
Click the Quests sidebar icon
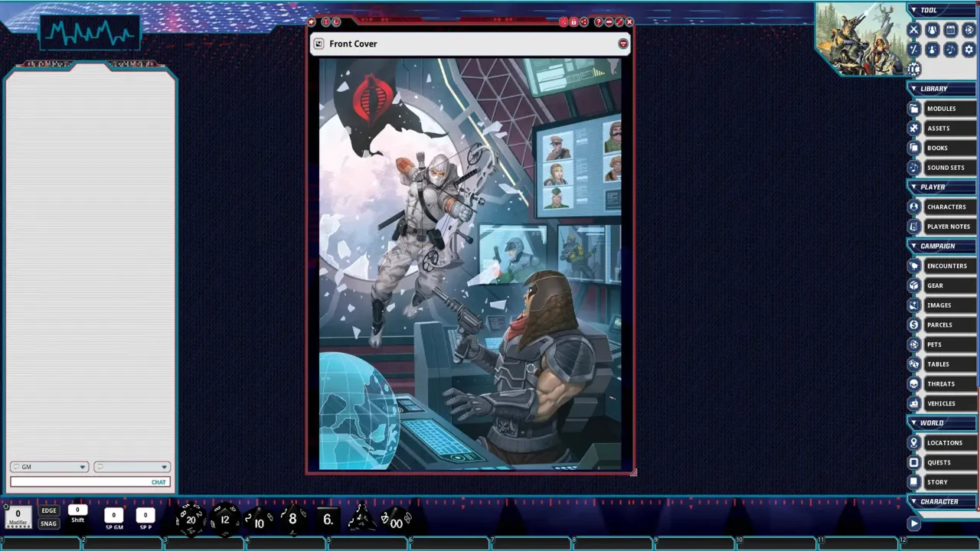point(913,462)
